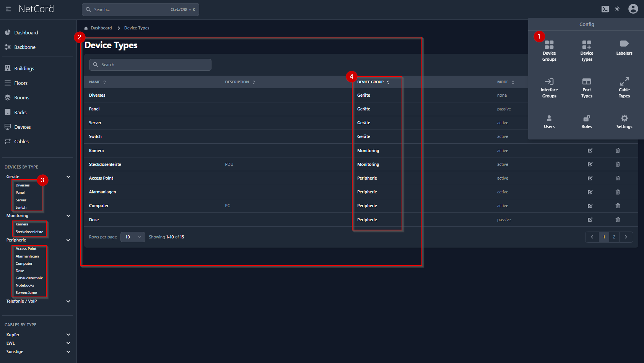
Task: Delete the Computer device type
Action: click(618, 206)
